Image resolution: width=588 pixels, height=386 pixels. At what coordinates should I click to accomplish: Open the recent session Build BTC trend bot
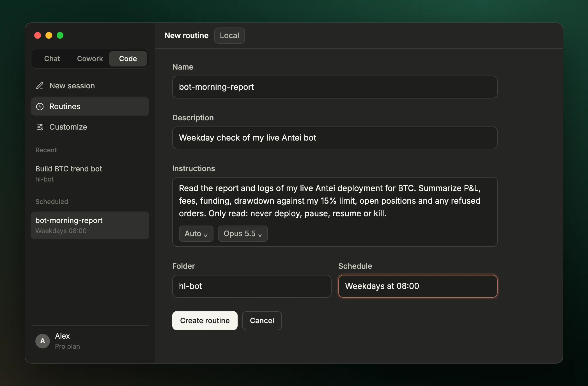click(90, 174)
